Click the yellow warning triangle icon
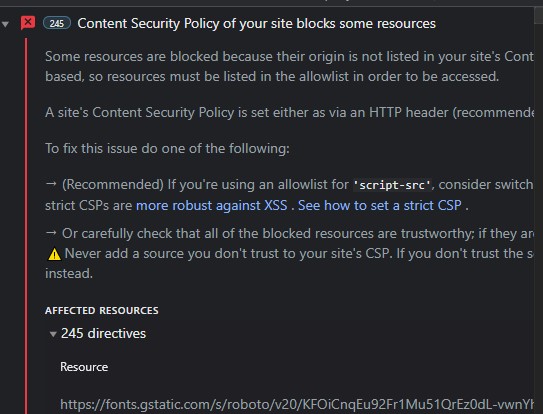 click(x=54, y=255)
